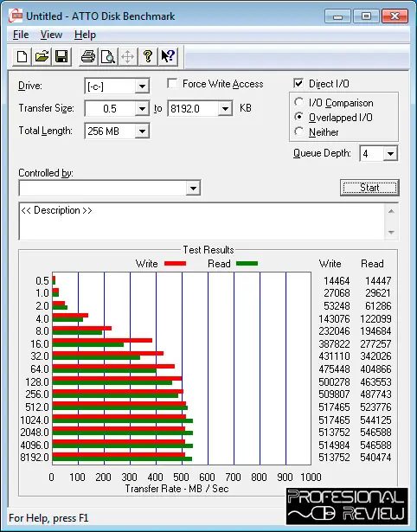Click the four-arrow move toolbar icon
Screen dimensions: 417x532
[127, 56]
